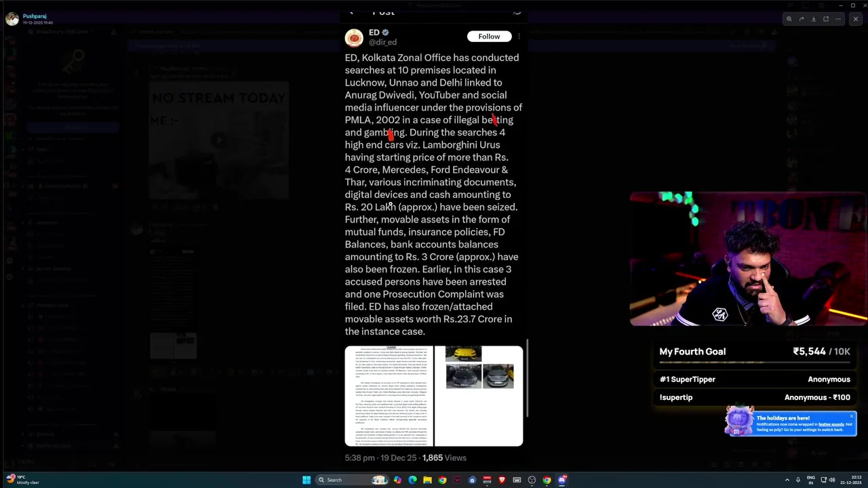The width and height of the screenshot is (868, 488).
Task: Open ENG IN language switcher
Action: coord(810,480)
